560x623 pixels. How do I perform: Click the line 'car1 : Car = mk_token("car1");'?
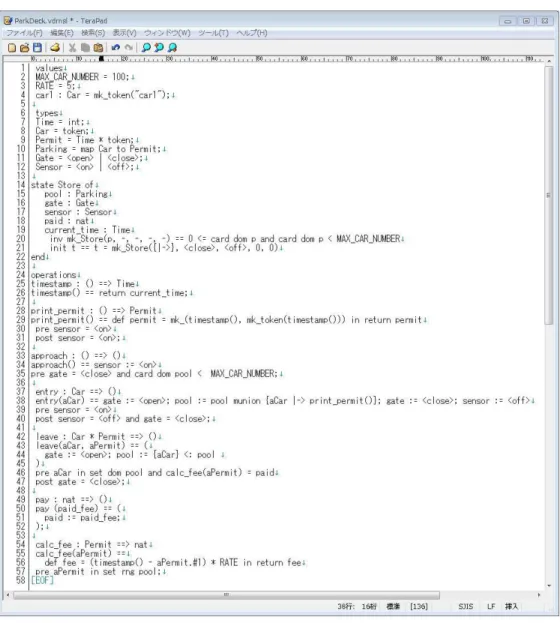pyautogui.click(x=105, y=95)
